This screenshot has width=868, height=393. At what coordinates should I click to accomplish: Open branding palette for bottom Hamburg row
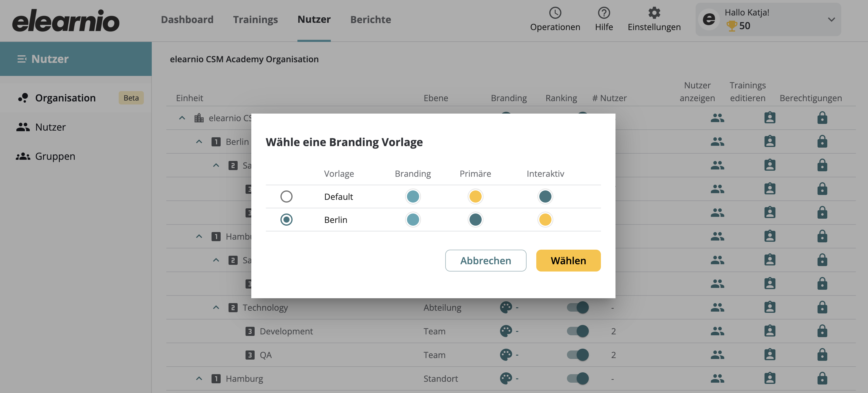[505, 378]
